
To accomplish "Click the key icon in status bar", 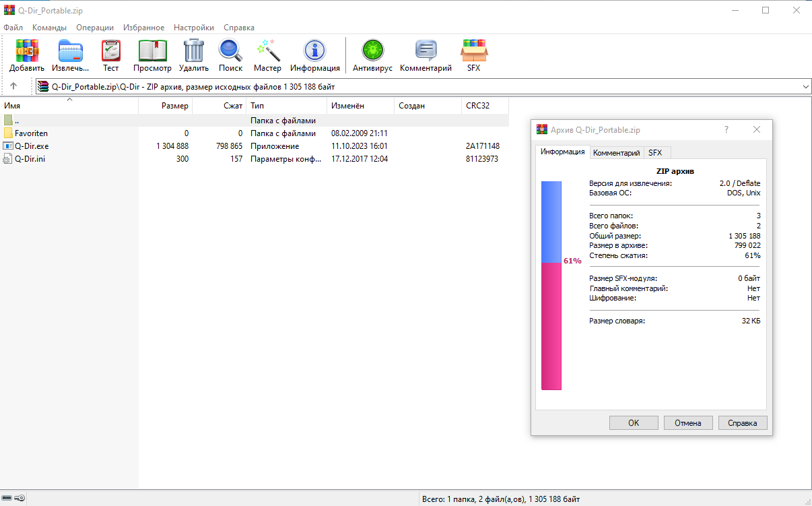I will pos(20,499).
